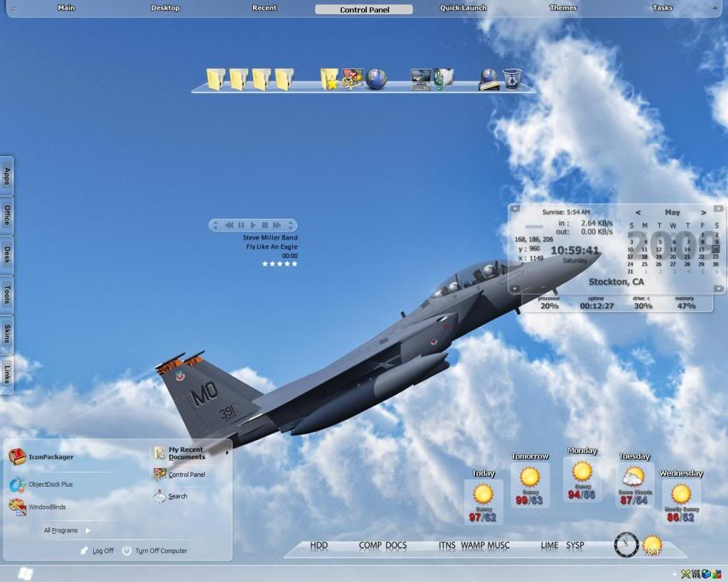The width and height of the screenshot is (728, 582).
Task: Launch the blue globe browser icon
Action: coord(375,80)
